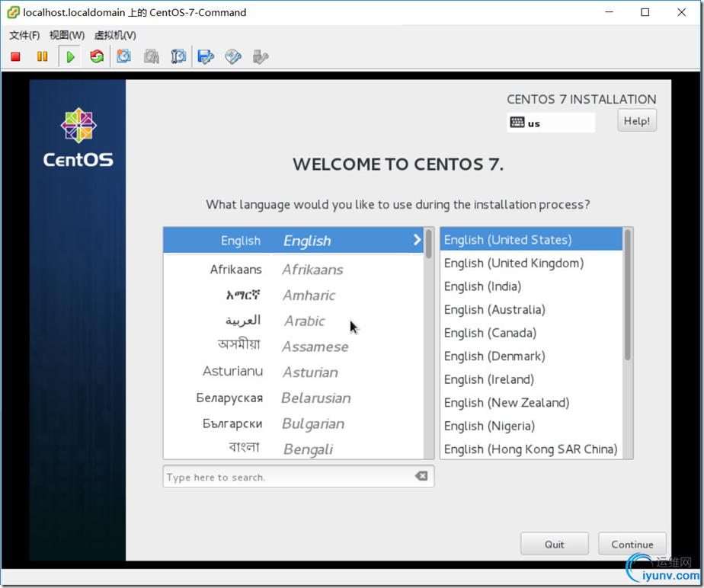Select Bengali in the language list
Screen dimensions: 704x588
pos(293,448)
